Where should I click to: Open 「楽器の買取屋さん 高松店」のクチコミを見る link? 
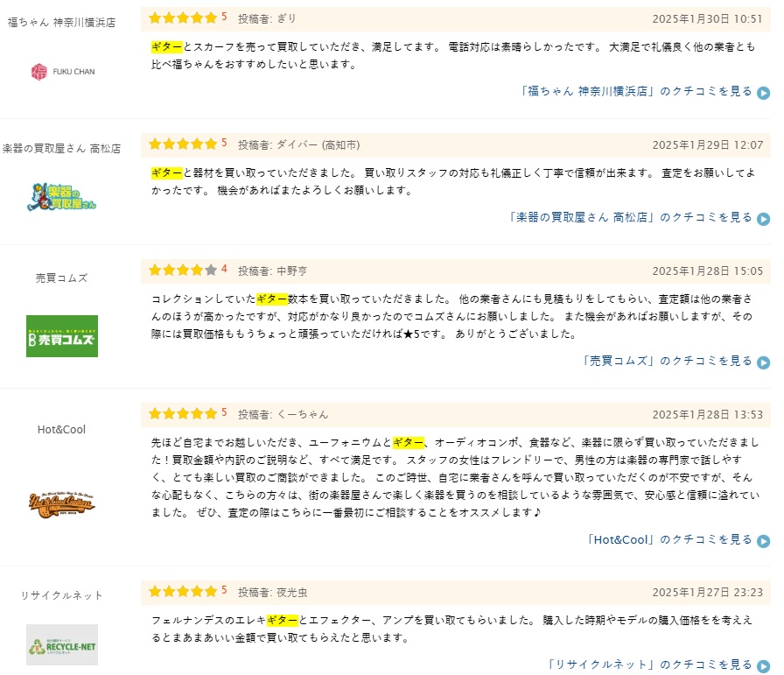coord(630,217)
